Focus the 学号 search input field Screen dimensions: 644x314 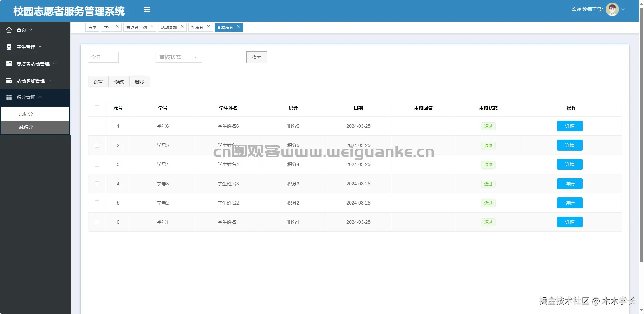[x=103, y=57]
